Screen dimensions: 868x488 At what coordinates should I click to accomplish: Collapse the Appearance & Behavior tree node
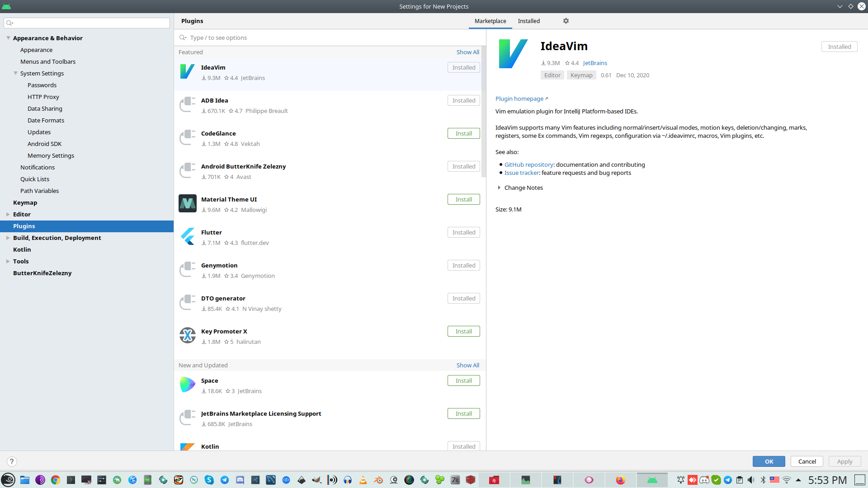tap(8, 38)
